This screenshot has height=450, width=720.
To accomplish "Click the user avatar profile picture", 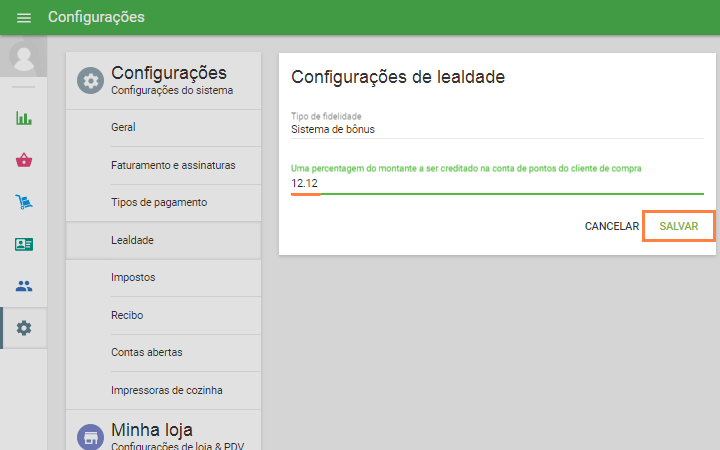I will click(23, 56).
